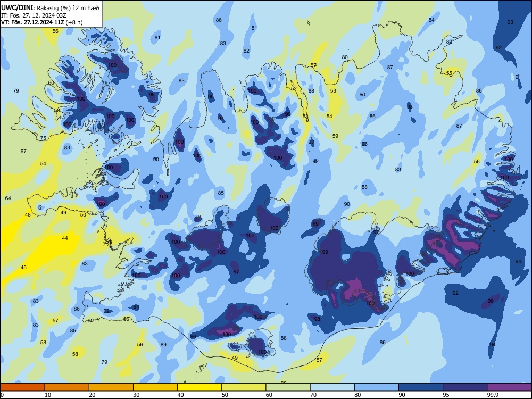Screen dimensions: 532x399
Task: Click the bright yellow 40–50 legend swatch
Action: [x=199, y=387]
